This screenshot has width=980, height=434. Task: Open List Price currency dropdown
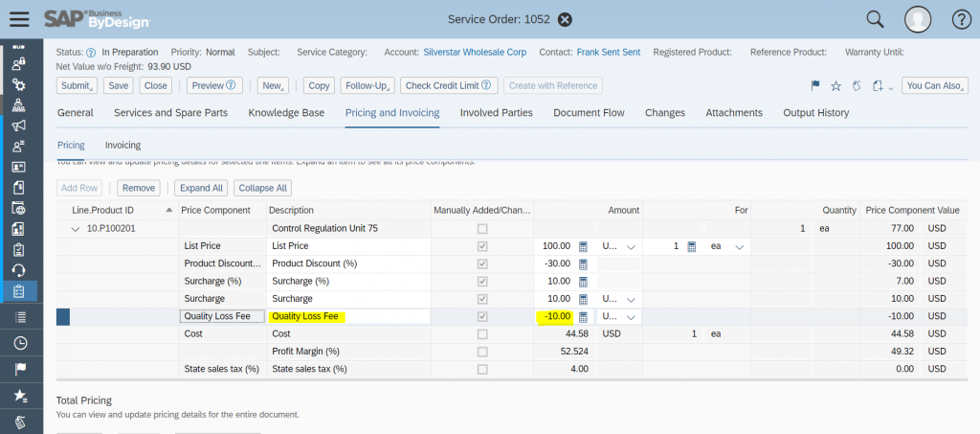[631, 247]
